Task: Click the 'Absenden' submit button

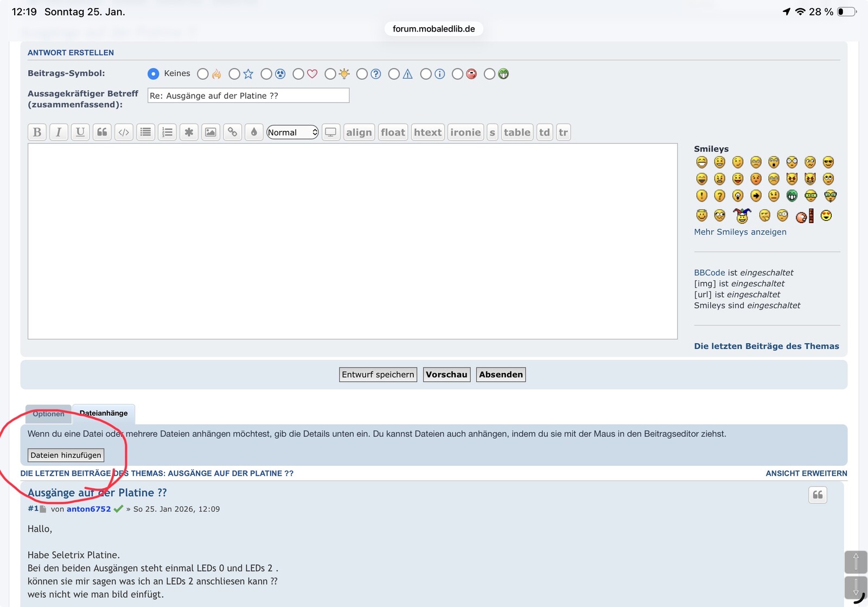Action: pyautogui.click(x=501, y=375)
